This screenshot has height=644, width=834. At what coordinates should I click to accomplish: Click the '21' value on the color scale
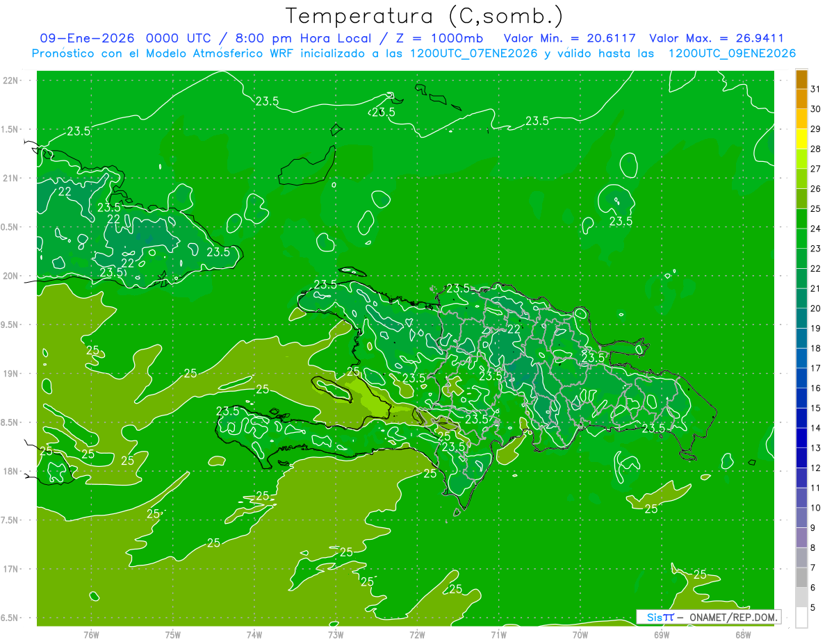pos(815,288)
